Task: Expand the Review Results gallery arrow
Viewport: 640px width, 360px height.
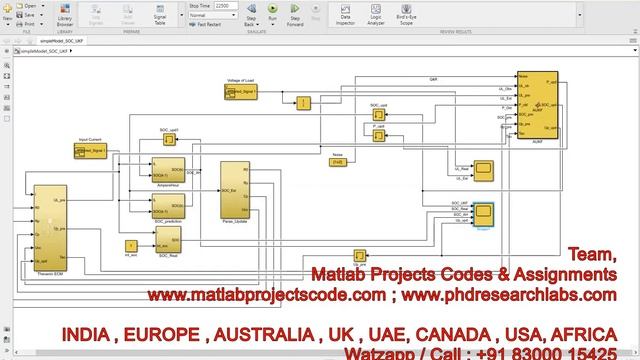Action: pos(580,15)
